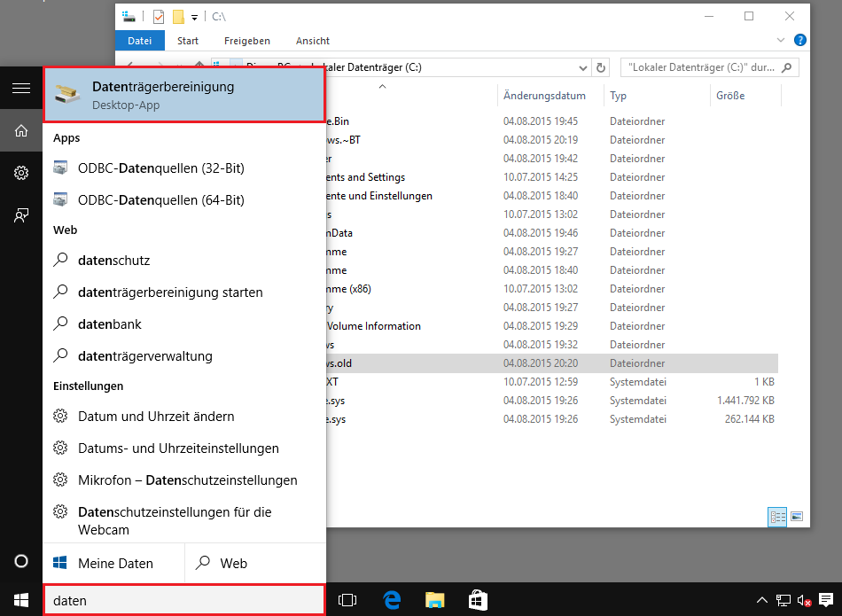Click the 'Lokaler Datenträger (C:)' address breadcrumb

coord(374,67)
